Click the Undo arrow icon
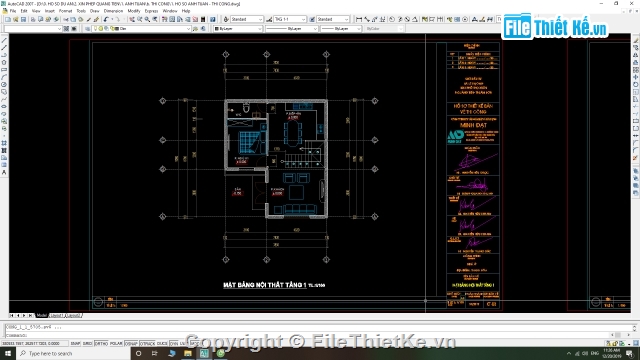The width and height of the screenshot is (640, 360). click(x=106, y=19)
